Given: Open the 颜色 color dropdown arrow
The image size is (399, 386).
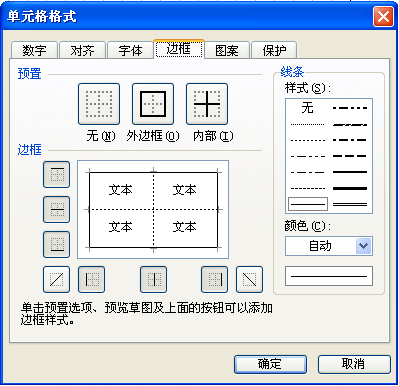Looking at the screenshot, I should pyautogui.click(x=363, y=246).
